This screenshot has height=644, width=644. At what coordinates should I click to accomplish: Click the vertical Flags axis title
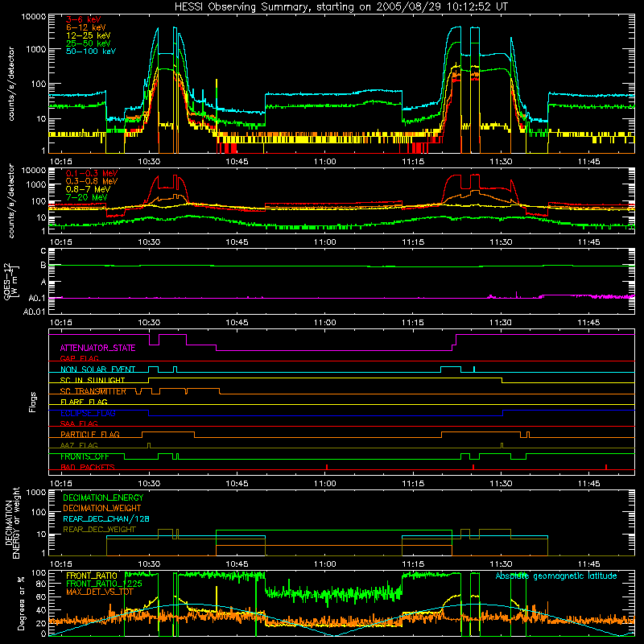pyautogui.click(x=33, y=402)
